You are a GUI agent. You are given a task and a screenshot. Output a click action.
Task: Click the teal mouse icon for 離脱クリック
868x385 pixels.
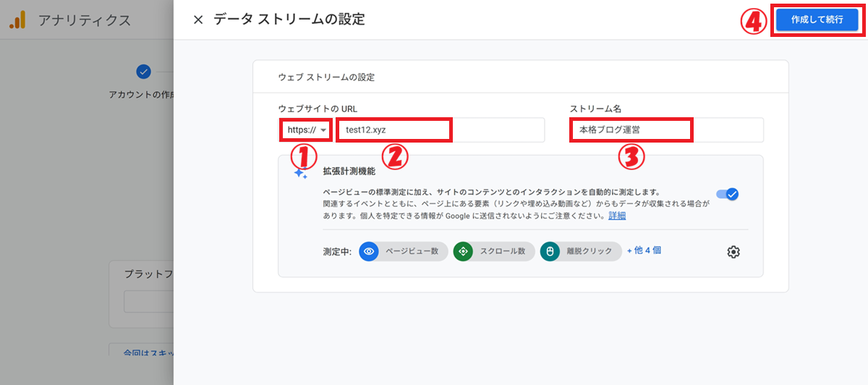click(550, 252)
